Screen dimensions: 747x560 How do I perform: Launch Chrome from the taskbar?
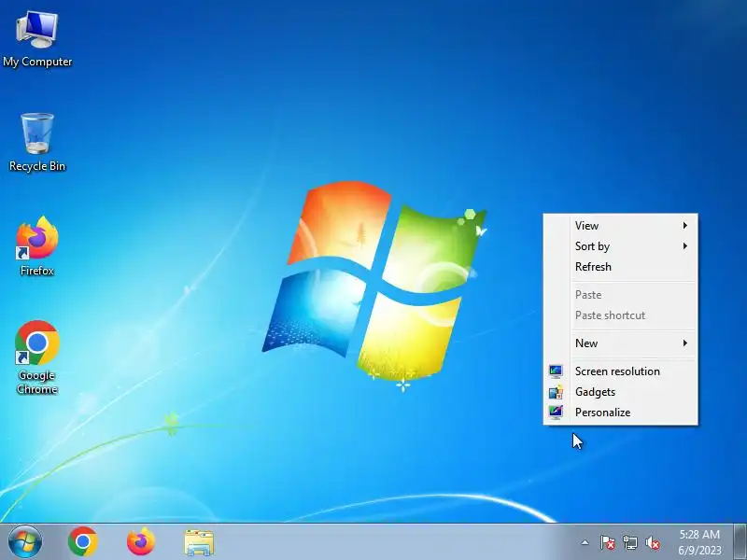pyautogui.click(x=83, y=542)
